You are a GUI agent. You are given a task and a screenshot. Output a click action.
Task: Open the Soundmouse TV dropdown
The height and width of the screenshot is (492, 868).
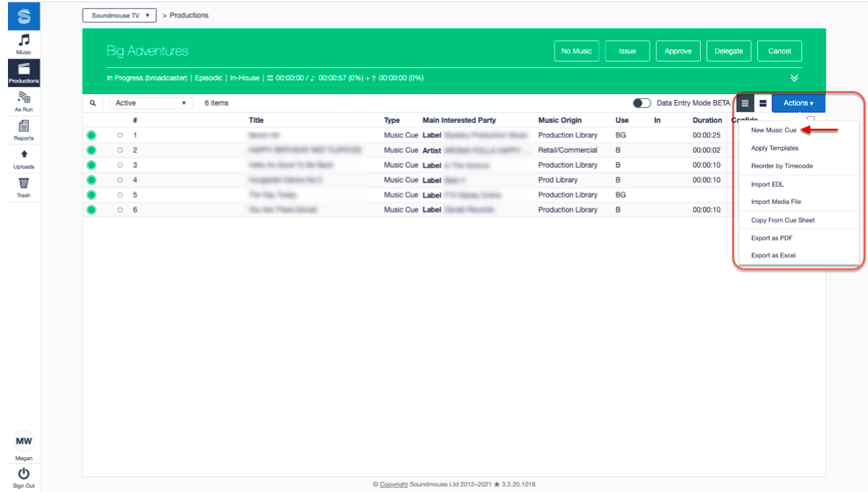119,15
